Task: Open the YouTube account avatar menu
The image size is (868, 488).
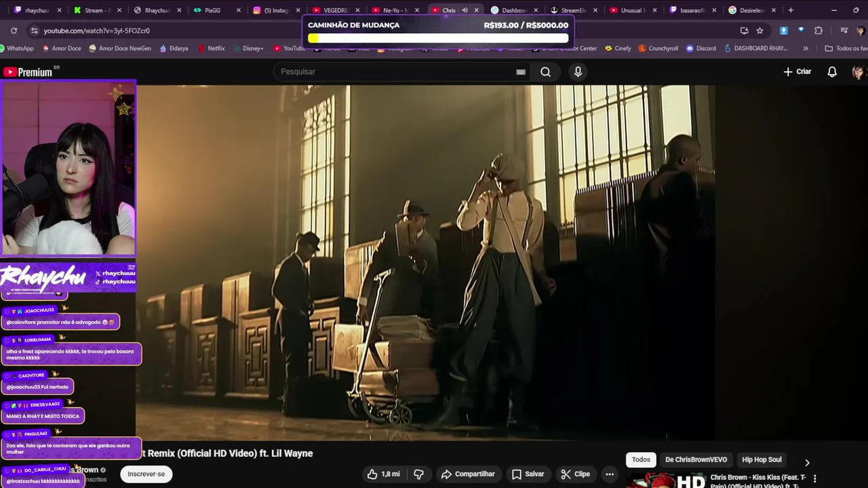Action: [859, 72]
